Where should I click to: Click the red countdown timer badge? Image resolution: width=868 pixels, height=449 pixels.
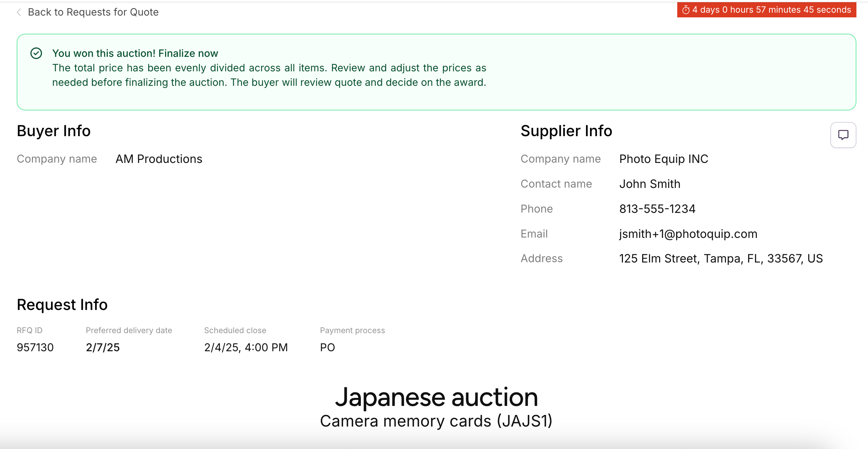pos(767,10)
